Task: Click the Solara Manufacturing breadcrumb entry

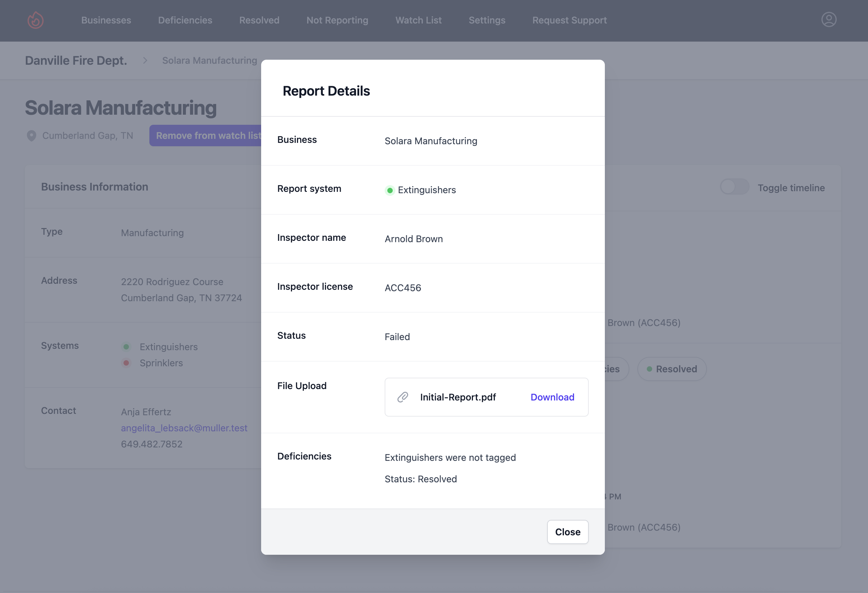Action: 209,60
